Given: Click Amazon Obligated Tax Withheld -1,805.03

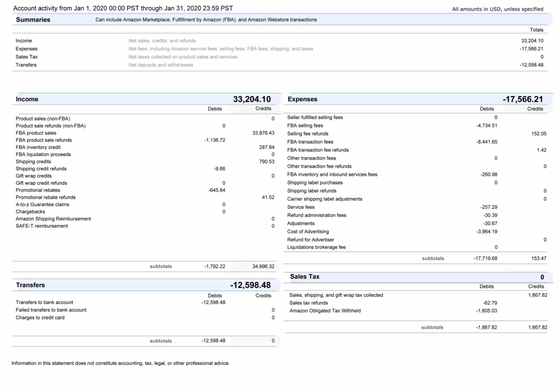Looking at the screenshot, I should [487, 311].
